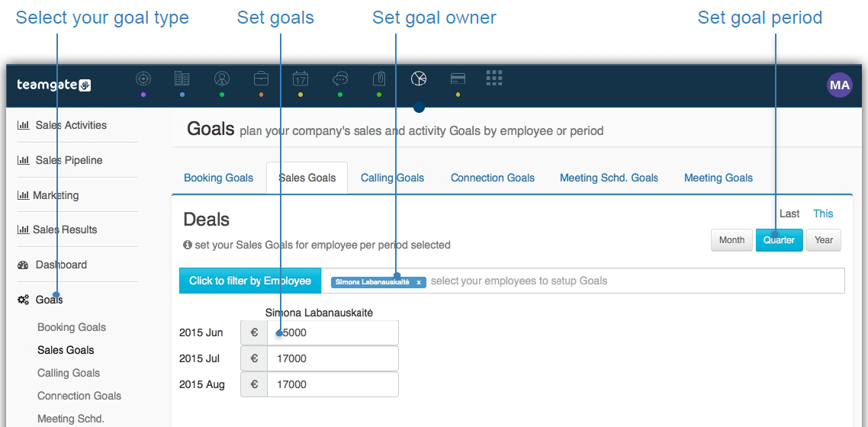Select the Month period toggle
The image size is (868, 427).
pyautogui.click(x=731, y=240)
